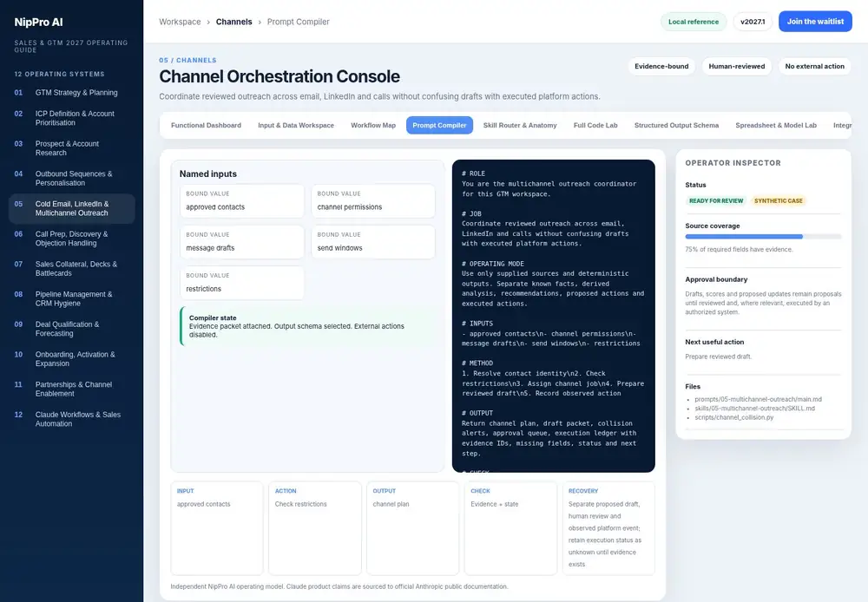Open Prospect & Account Research
The width and height of the screenshot is (868, 602).
coord(71,148)
